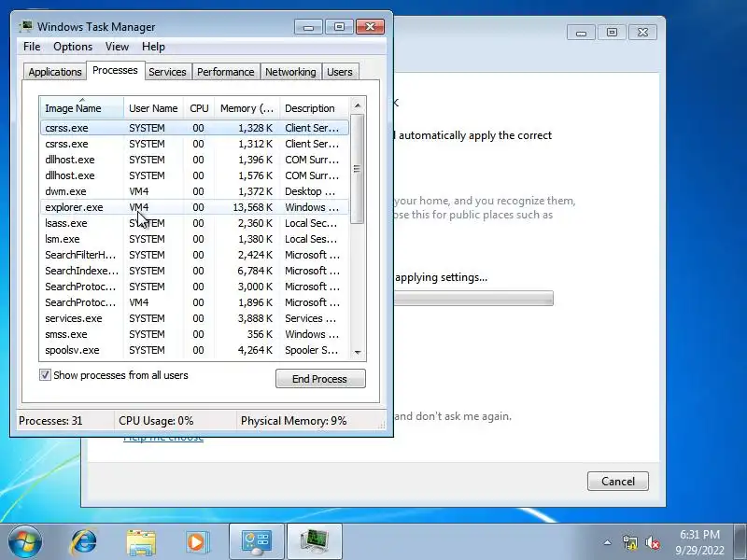Screen dimensions: 747x560
Task: Sort by Memory column header
Action: [x=247, y=108]
